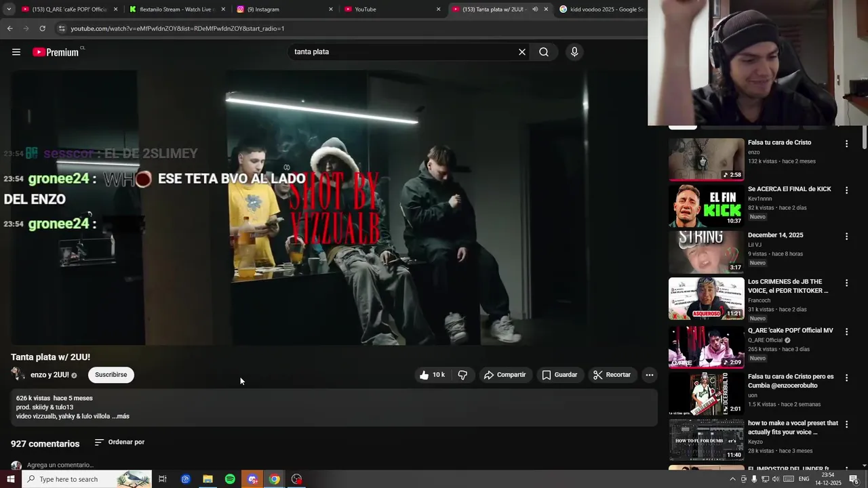This screenshot has height=488, width=868.
Task: Close the Instagram tab
Action: tap(331, 9)
